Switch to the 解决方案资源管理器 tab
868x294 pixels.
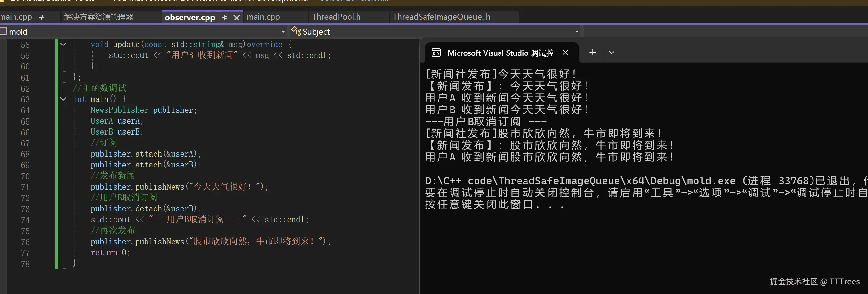point(99,17)
